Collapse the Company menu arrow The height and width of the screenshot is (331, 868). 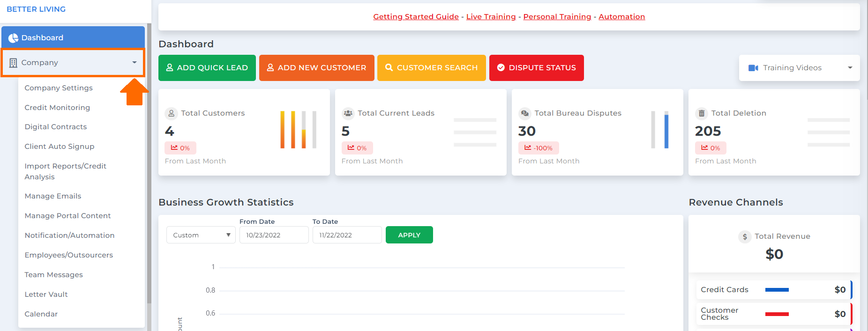(x=135, y=63)
